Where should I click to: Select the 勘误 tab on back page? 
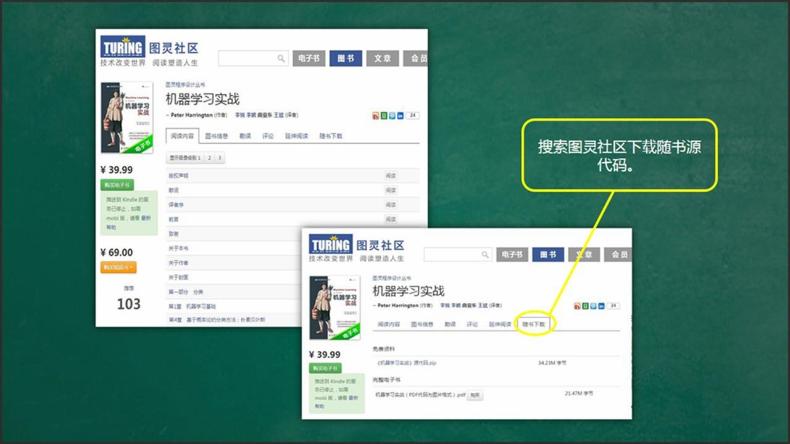[245, 136]
